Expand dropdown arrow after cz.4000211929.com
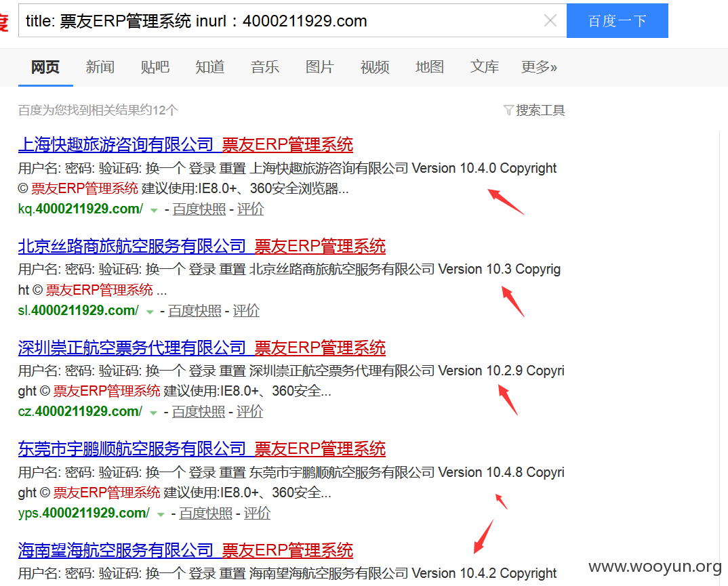This screenshot has height=586, width=728. click(x=153, y=413)
